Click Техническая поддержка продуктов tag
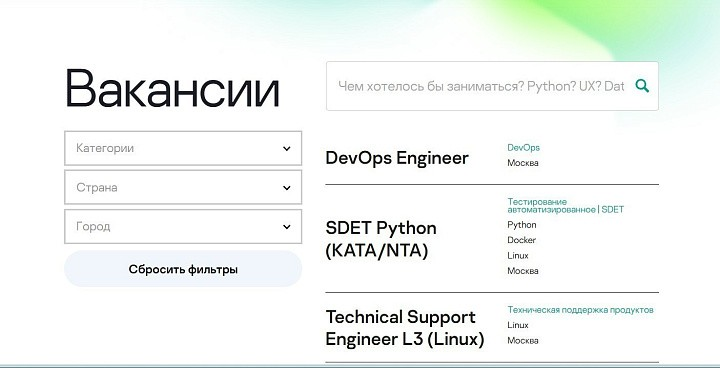 pyautogui.click(x=580, y=310)
